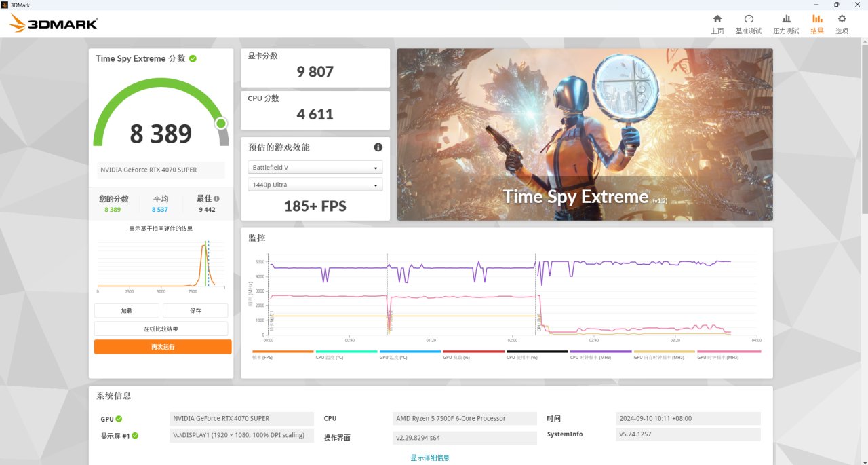
Task: Click the green check next to 显示屏 #1
Action: 135,436
